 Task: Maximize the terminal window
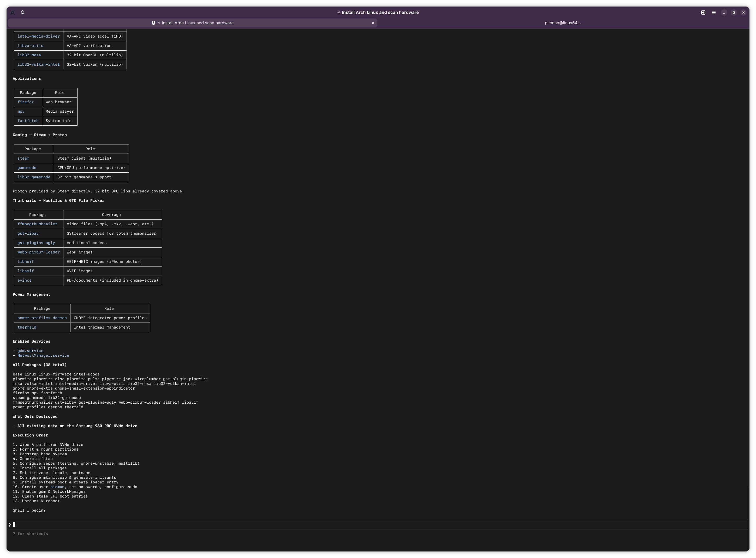coord(733,13)
